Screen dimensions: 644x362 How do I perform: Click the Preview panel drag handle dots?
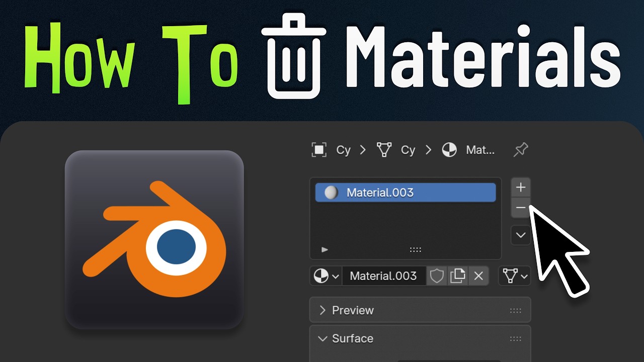pyautogui.click(x=516, y=311)
